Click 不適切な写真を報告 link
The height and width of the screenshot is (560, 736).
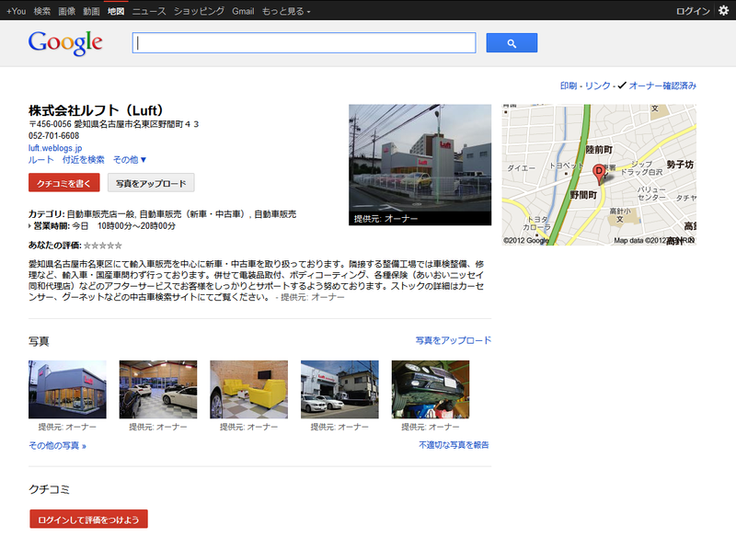tap(454, 445)
